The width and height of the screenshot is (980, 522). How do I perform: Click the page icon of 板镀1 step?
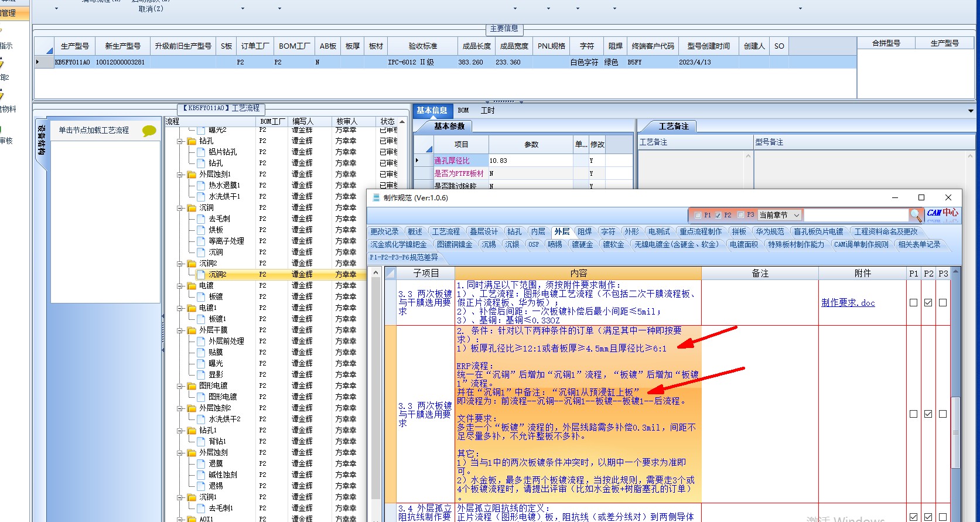202,319
